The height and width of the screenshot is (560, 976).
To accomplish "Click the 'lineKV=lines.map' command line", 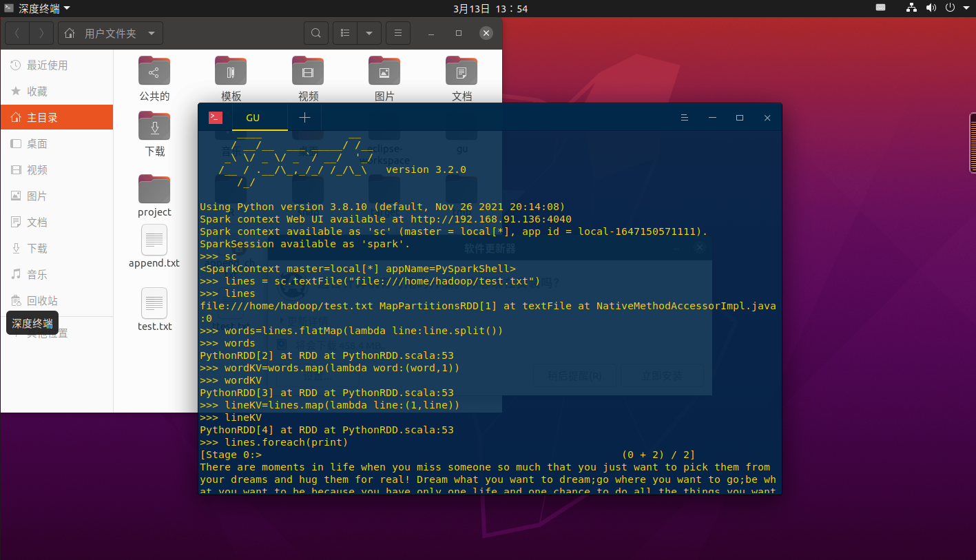I will (x=330, y=405).
